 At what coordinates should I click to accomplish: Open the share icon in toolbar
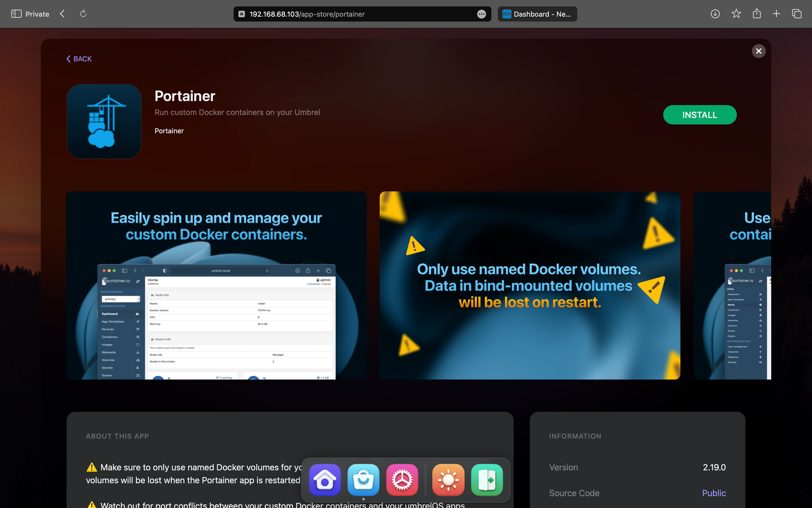[757, 14]
